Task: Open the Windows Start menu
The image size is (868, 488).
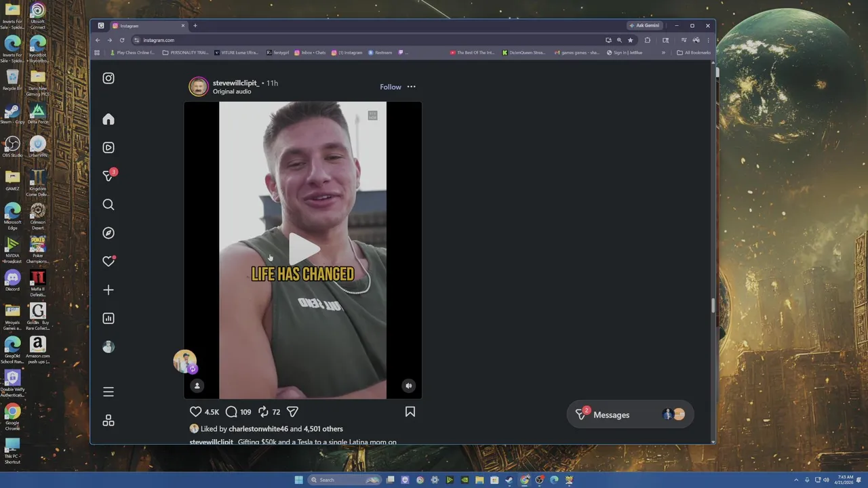Action: pos(298,480)
